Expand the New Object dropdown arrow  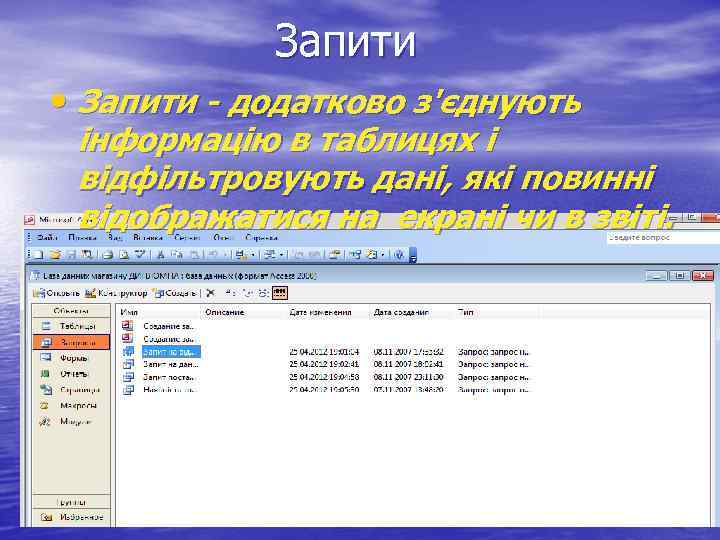[x=383, y=254]
